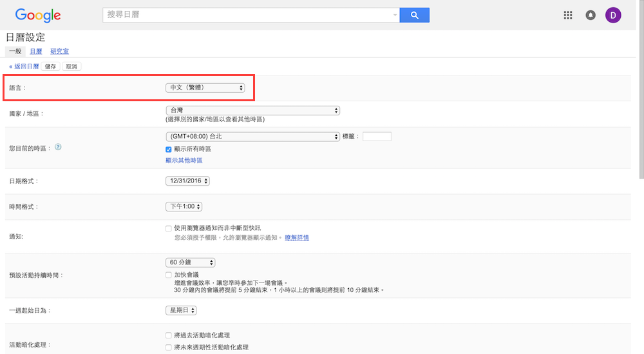This screenshot has width=644, height=354.
Task: Expand search options arrow in search box
Action: point(395,15)
